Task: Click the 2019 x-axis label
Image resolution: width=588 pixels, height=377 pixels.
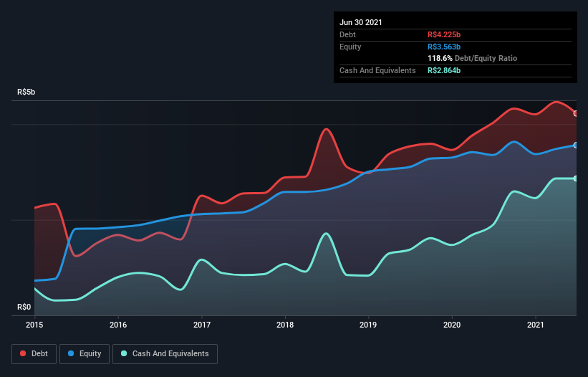Action: [x=368, y=325]
